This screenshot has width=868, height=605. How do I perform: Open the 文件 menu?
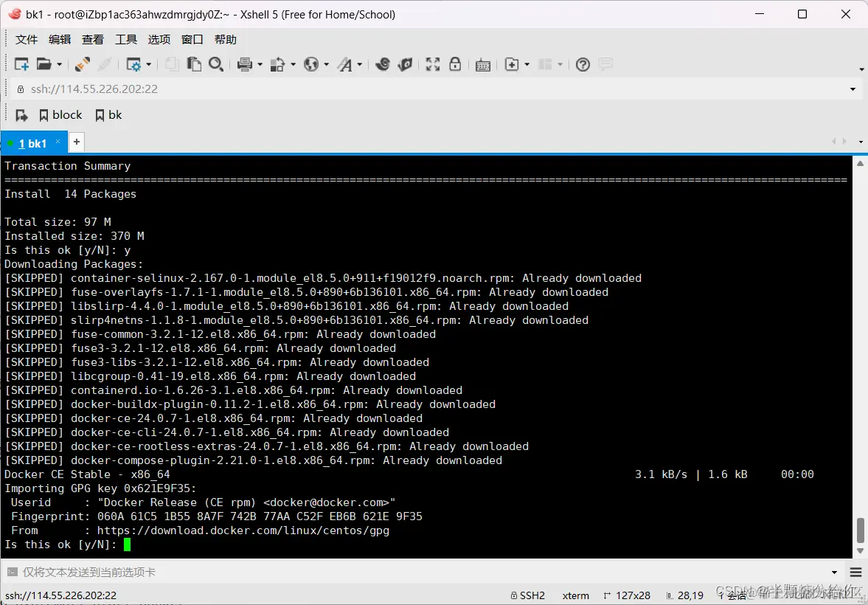click(x=27, y=39)
